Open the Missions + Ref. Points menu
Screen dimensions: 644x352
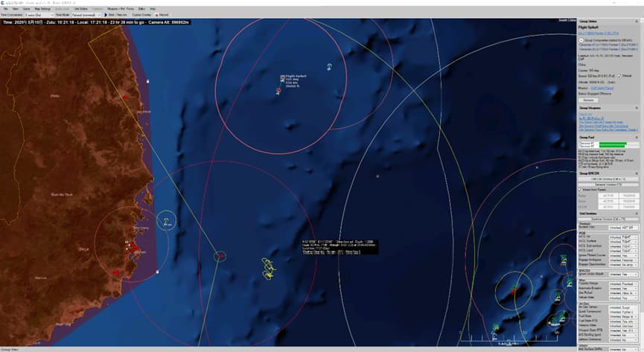tap(121, 9)
